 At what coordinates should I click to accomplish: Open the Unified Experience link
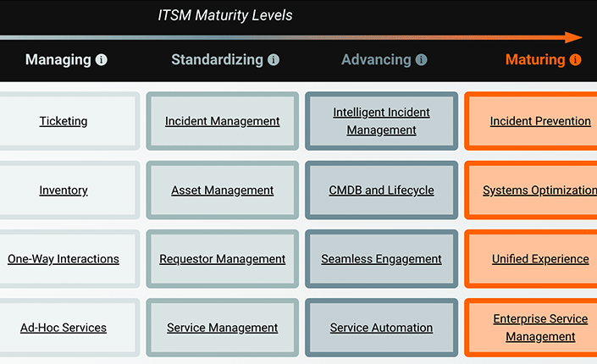pyautogui.click(x=540, y=259)
